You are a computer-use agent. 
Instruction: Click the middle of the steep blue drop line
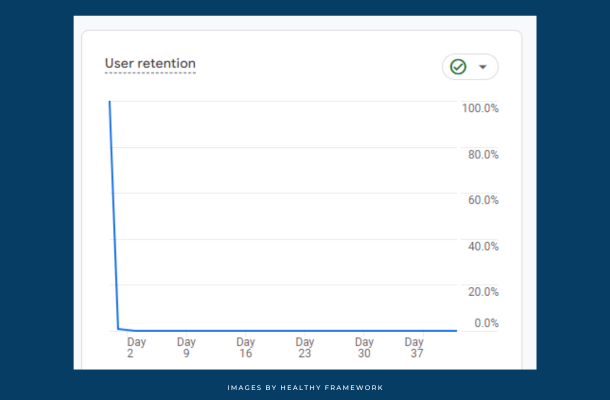pyautogui.click(x=114, y=215)
